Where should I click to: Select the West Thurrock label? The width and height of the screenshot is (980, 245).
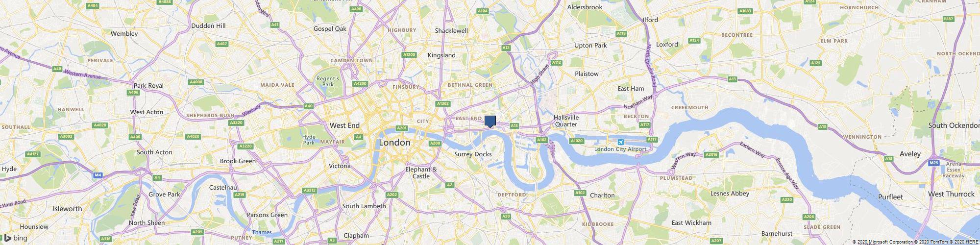(x=951, y=194)
